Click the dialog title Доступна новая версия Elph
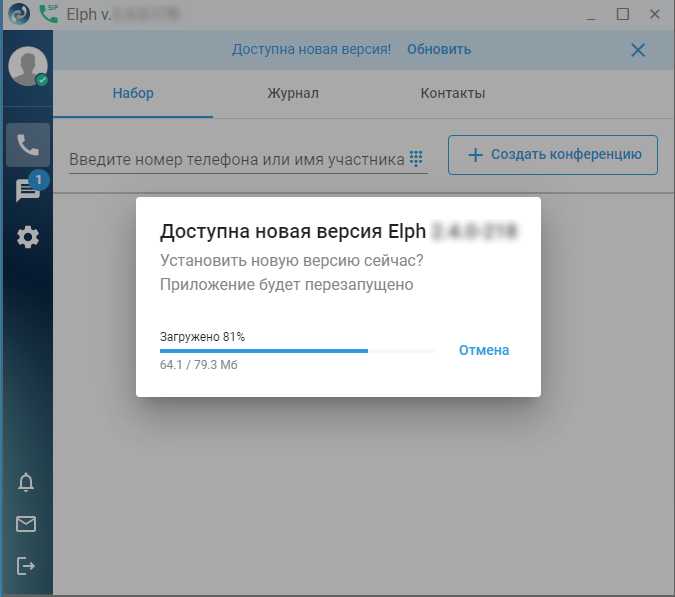675x597 pixels. [x=293, y=232]
